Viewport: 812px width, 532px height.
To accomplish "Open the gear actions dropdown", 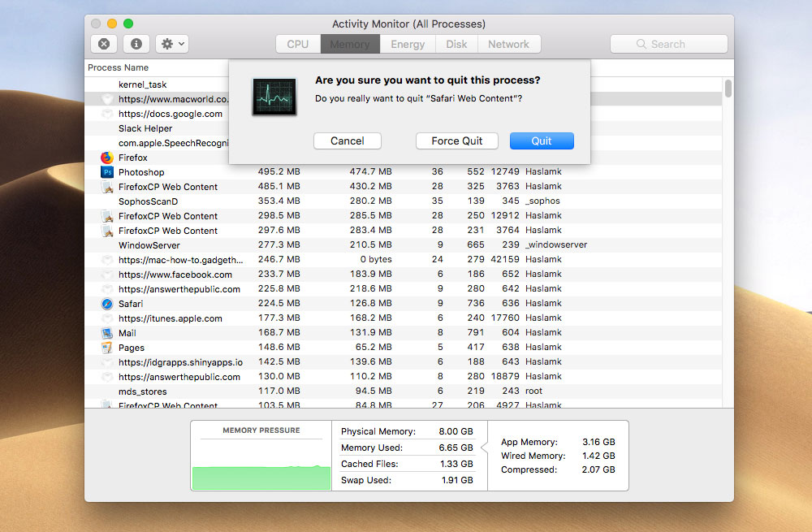I will (172, 44).
